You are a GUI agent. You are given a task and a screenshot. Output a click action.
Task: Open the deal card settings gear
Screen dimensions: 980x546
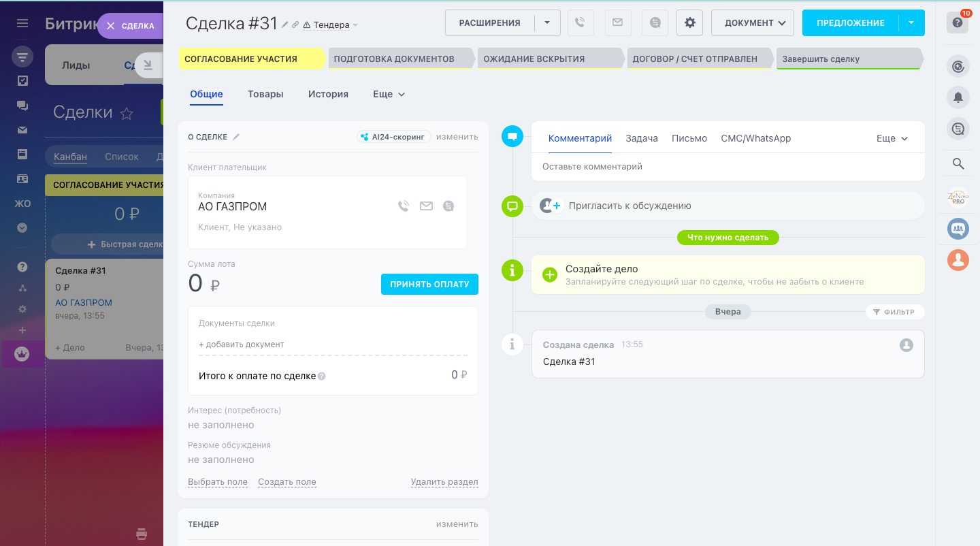point(690,22)
